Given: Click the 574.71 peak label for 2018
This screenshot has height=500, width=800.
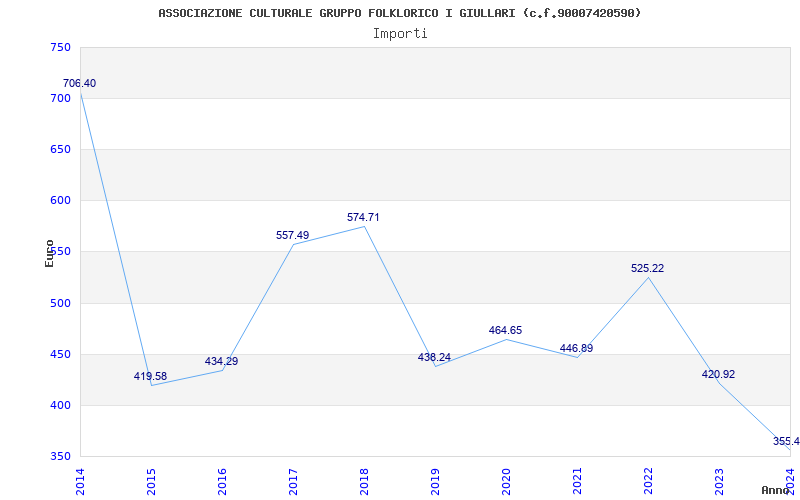Looking at the screenshot, I should pyautogui.click(x=363, y=217).
